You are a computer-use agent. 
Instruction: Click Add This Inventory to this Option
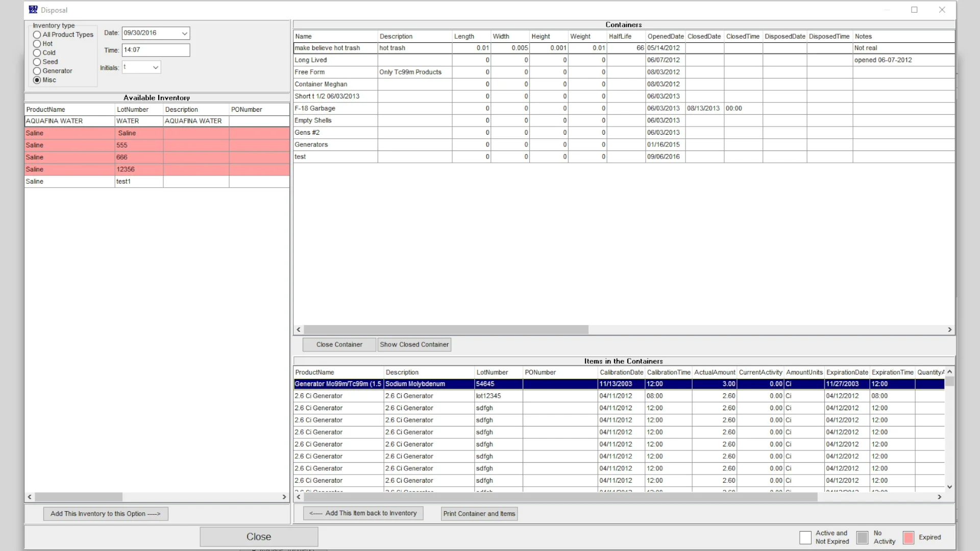click(x=105, y=514)
